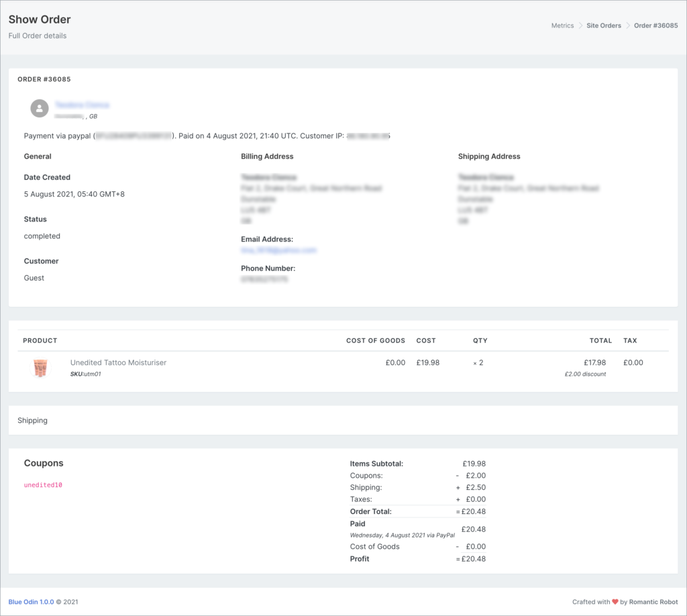Click the blurred email address link
Screen dimensions: 687x616
pos(278,250)
